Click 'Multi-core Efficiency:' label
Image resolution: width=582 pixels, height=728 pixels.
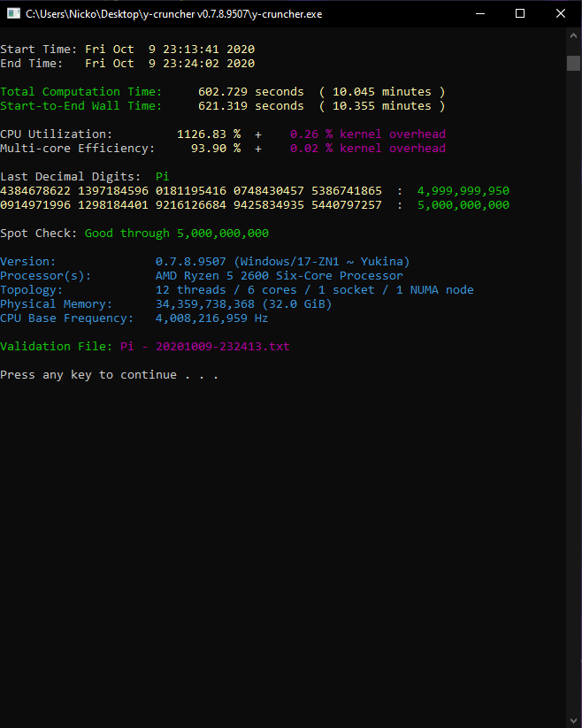pyautogui.click(x=78, y=149)
